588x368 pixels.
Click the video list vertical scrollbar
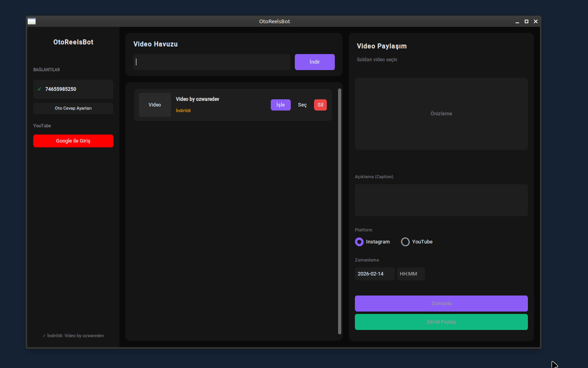coord(340,211)
